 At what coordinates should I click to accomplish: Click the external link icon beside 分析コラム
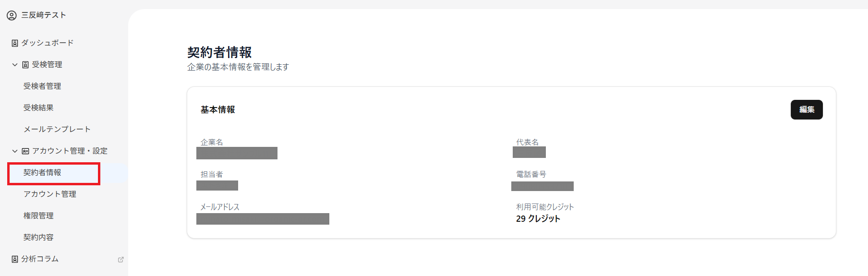click(x=121, y=260)
